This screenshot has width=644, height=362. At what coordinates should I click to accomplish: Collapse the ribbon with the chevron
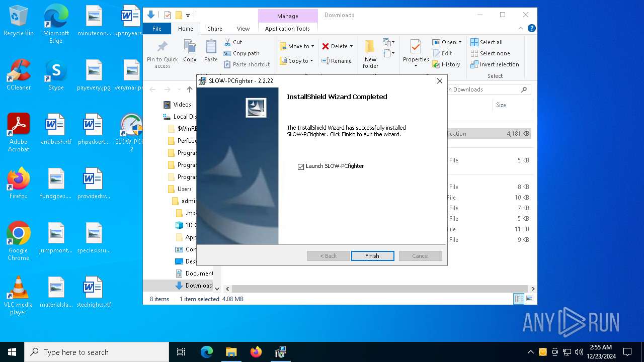pyautogui.click(x=521, y=29)
